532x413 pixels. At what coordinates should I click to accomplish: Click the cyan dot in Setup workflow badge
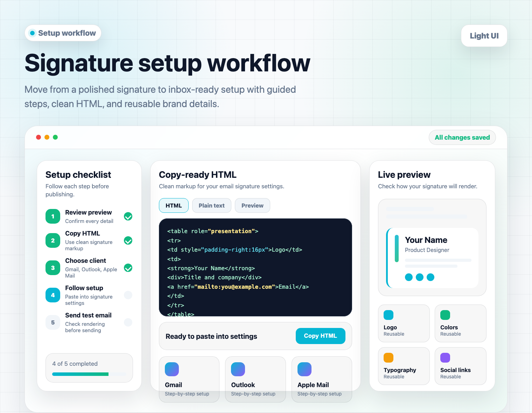tap(32, 33)
